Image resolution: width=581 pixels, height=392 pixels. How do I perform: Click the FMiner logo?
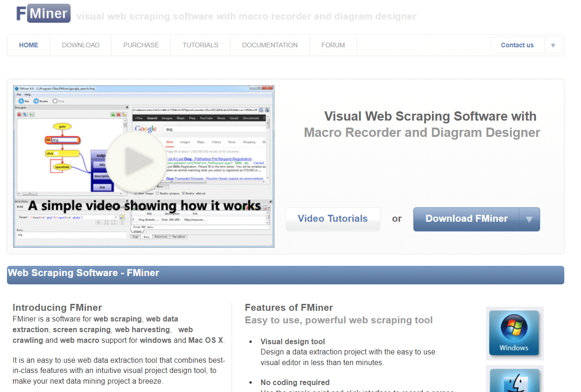(43, 13)
